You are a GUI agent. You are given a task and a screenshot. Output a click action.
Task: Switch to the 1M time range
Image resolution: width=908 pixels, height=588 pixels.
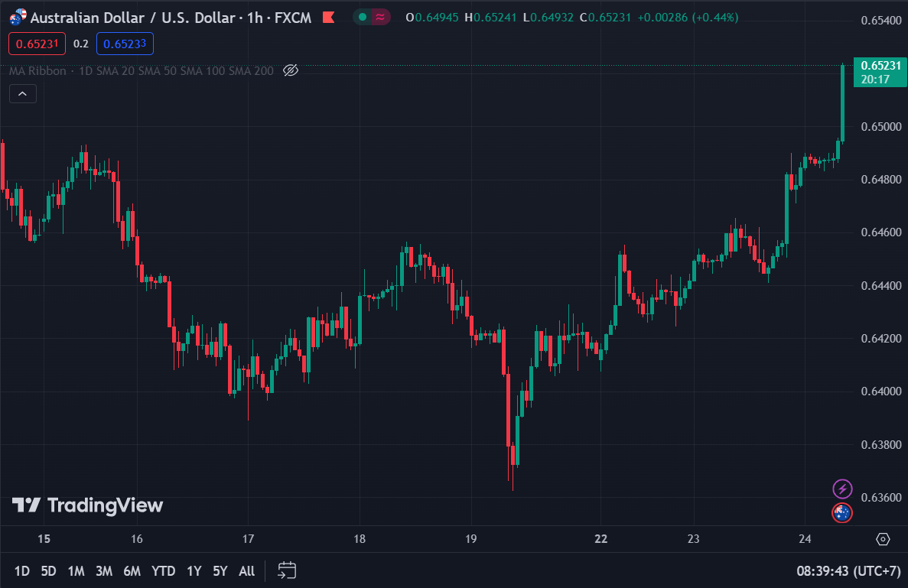click(x=76, y=571)
